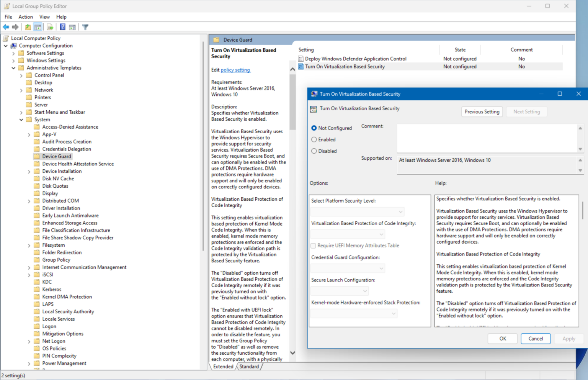Viewport: 588px width, 380px height.
Task: Click the LAPS folder icon in tree
Action: click(x=37, y=304)
